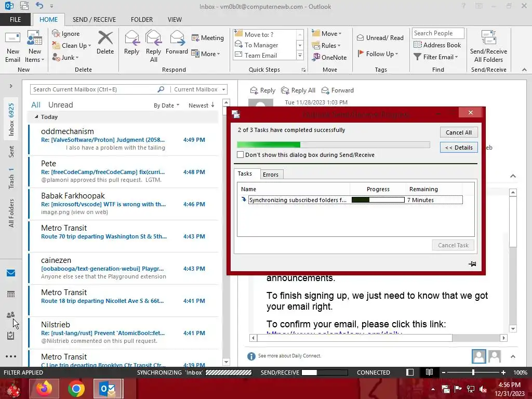Open the FILE tab
The height and width of the screenshot is (399, 532).
pyautogui.click(x=15, y=20)
